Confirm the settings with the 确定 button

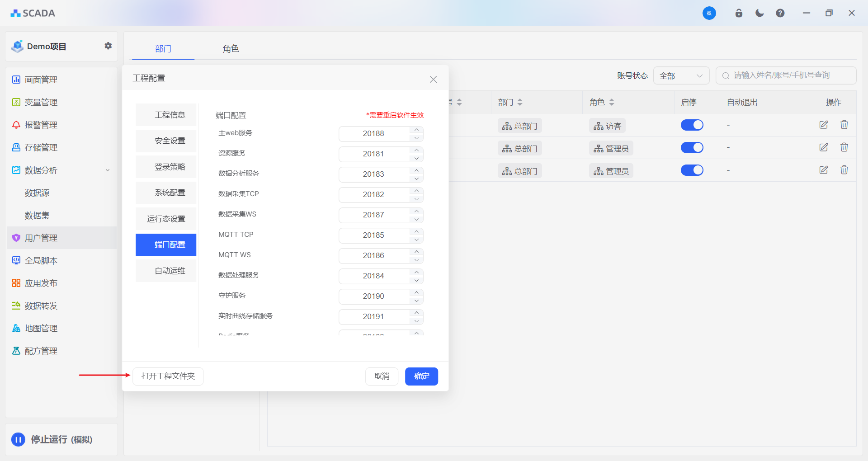click(421, 376)
